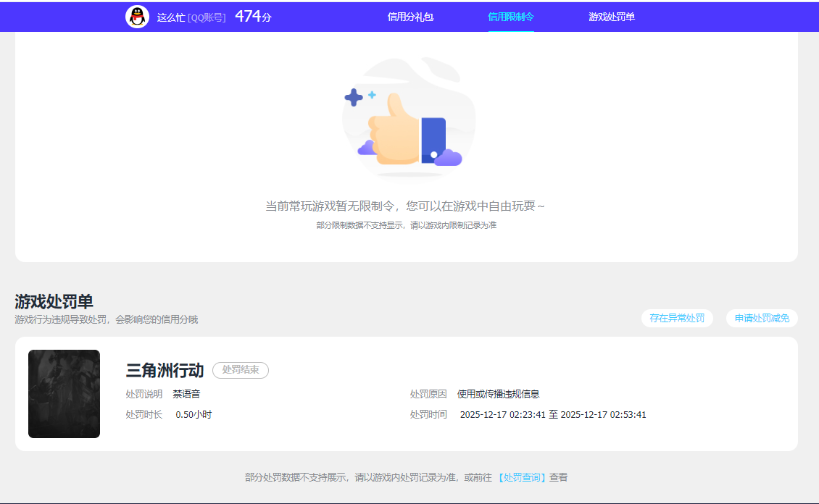Click the 处罚结束 status badge
This screenshot has height=504, width=819.
pos(240,370)
